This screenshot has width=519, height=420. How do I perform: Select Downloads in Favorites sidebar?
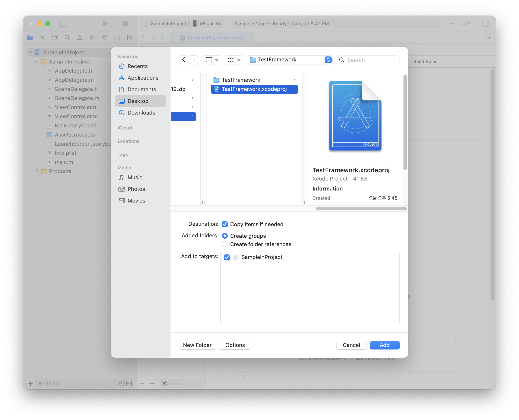point(141,112)
